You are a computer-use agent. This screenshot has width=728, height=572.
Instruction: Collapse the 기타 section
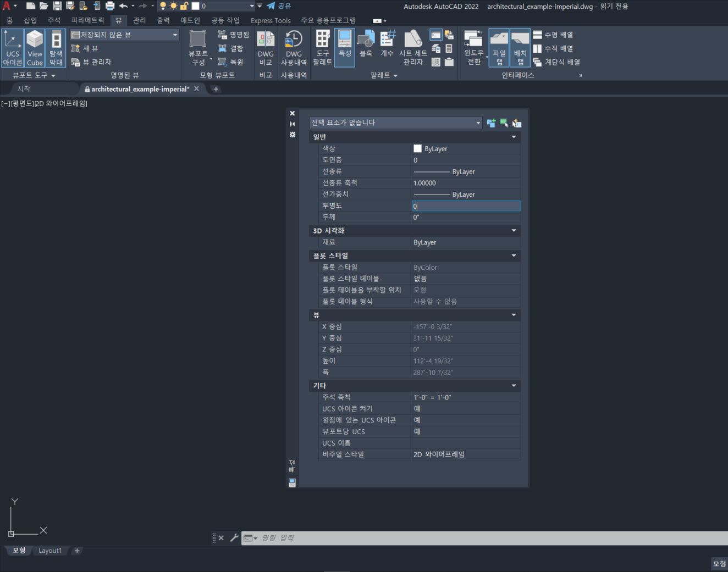[x=514, y=386]
